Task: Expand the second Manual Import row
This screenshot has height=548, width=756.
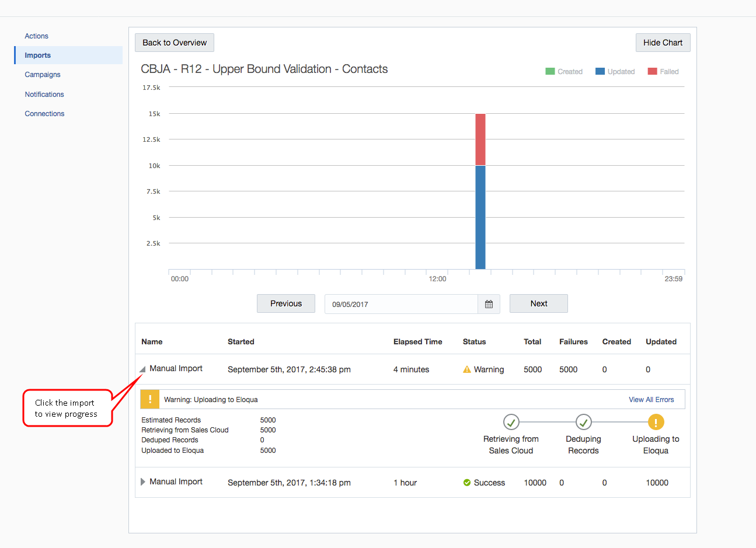Action: (142, 482)
